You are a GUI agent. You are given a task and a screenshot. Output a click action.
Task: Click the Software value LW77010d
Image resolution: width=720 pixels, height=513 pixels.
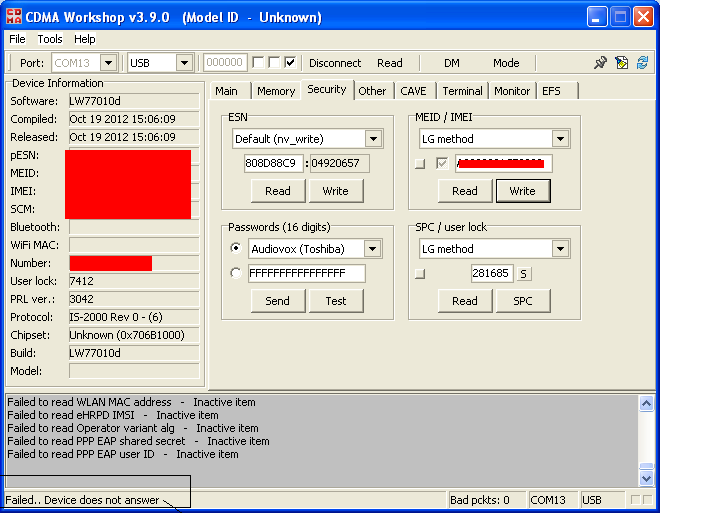pos(134,101)
